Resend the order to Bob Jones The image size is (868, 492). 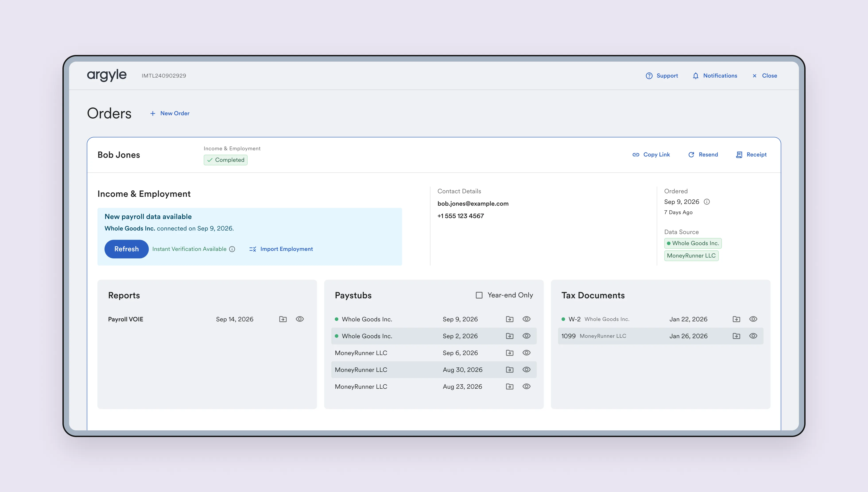click(703, 155)
